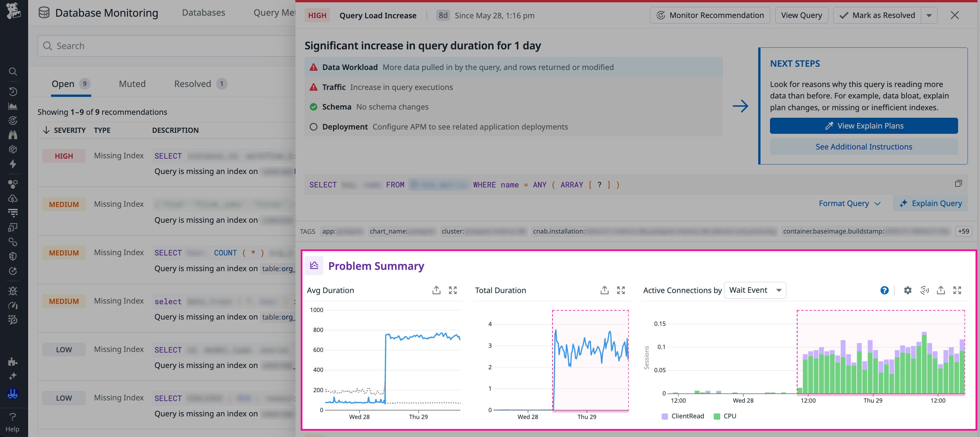Open See Additional Instructions link
The image size is (980, 437).
pos(864,147)
